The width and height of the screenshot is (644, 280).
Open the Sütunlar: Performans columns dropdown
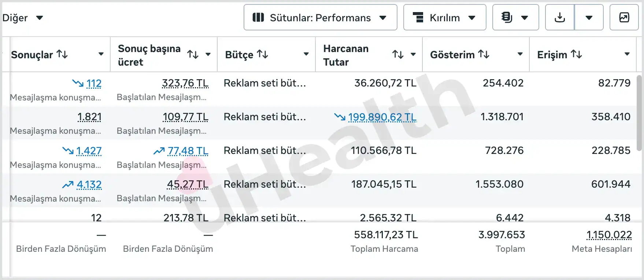click(320, 18)
